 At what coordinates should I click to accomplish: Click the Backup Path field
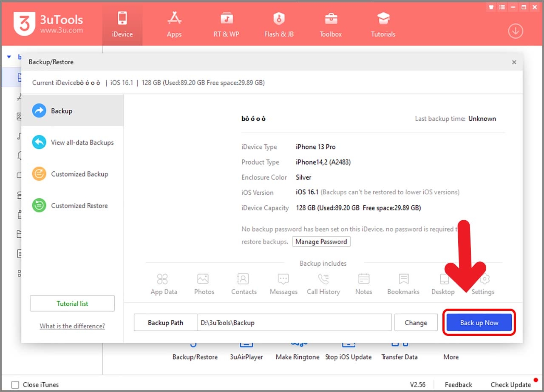pos(294,323)
